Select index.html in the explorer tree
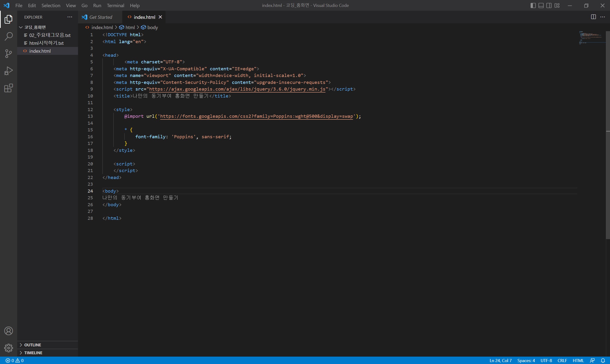610x364 pixels. [x=48, y=51]
